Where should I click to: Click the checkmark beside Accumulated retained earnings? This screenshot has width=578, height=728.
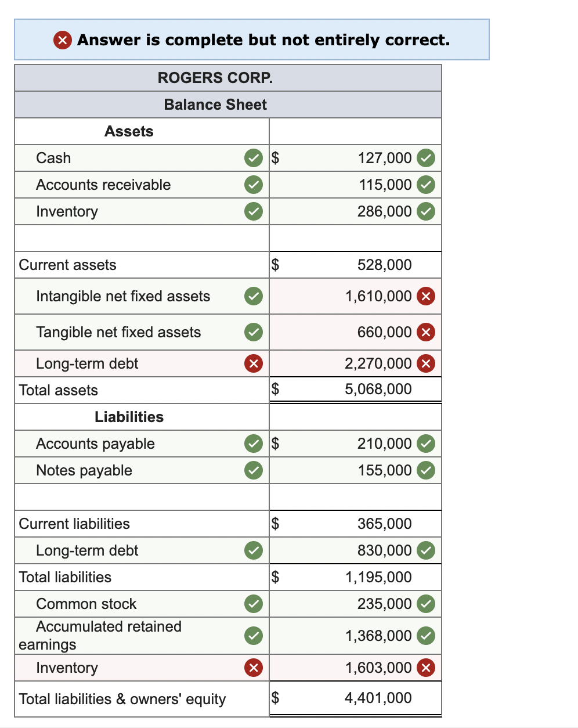(x=253, y=636)
